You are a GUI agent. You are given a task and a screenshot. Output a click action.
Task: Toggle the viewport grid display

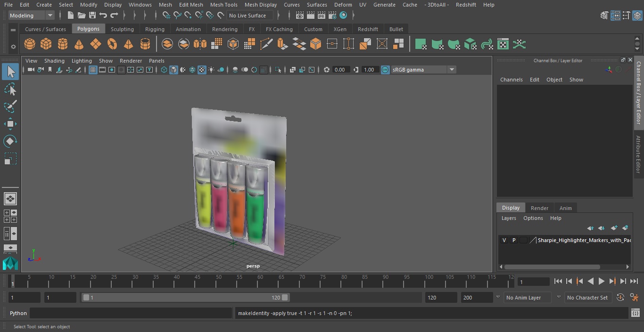click(x=93, y=70)
